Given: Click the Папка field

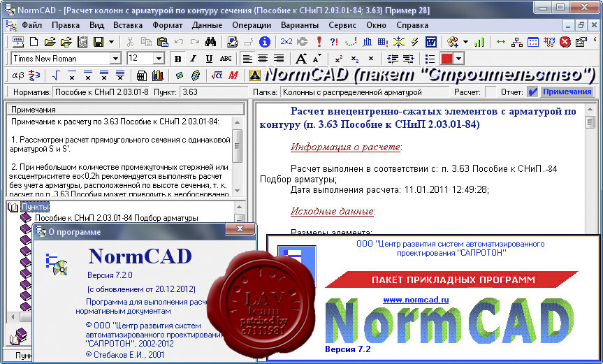Looking at the screenshot, I should coord(364,92).
